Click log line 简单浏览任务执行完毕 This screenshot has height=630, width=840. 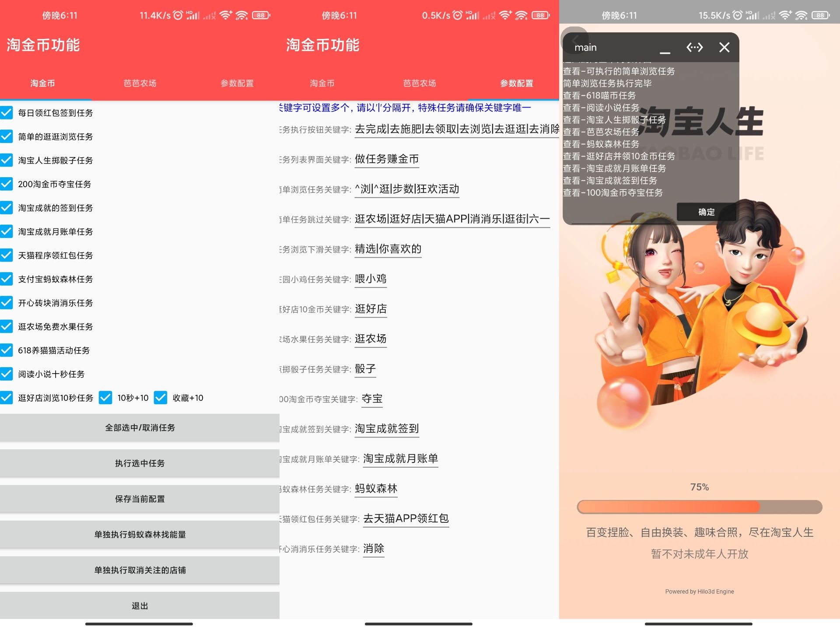pyautogui.click(x=607, y=83)
